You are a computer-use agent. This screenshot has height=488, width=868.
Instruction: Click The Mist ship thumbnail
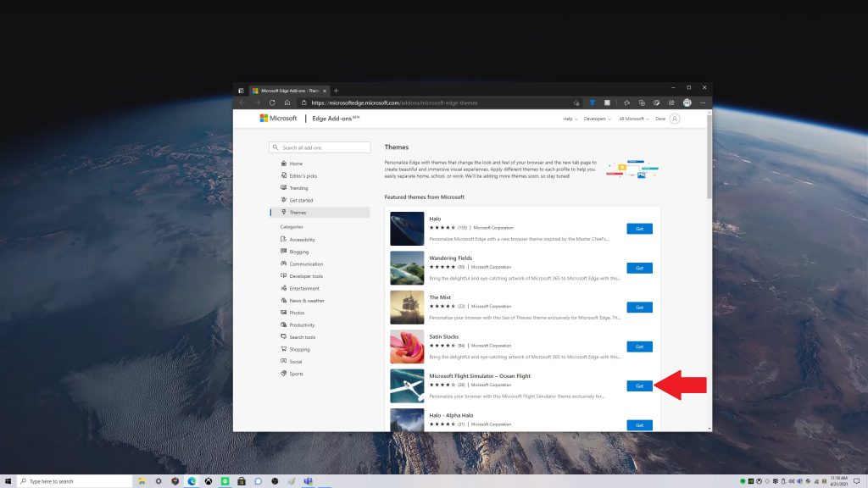coord(407,307)
